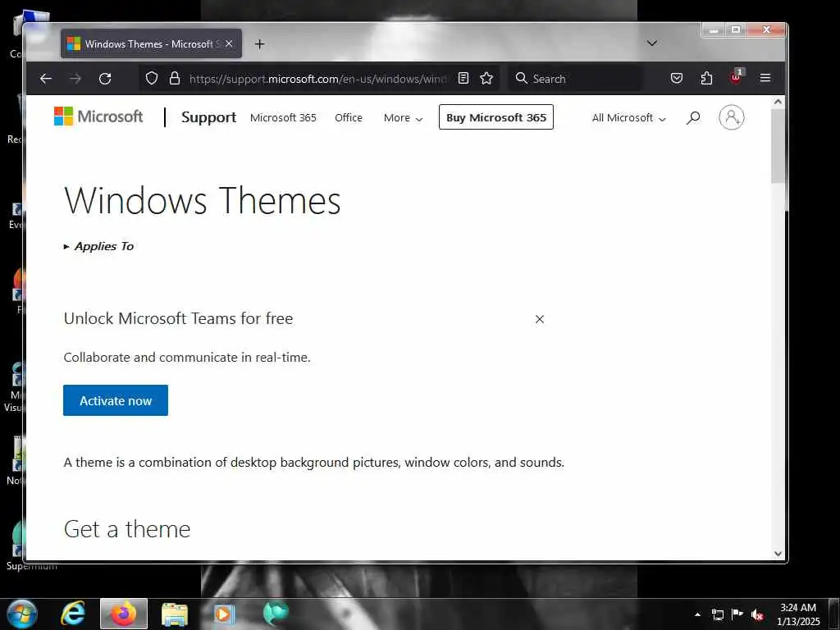Go back using the browser back arrow

(46, 79)
